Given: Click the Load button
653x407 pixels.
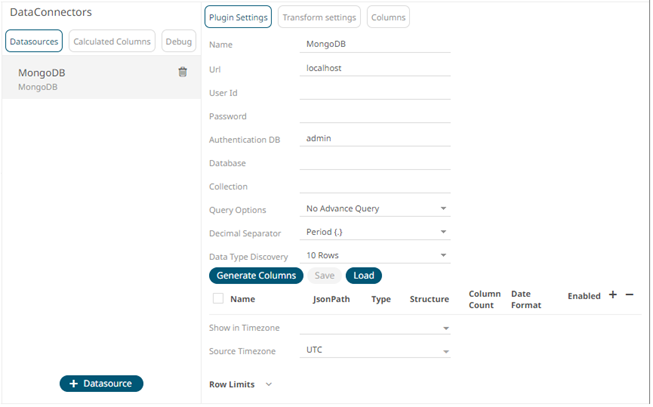Looking at the screenshot, I should (x=363, y=276).
